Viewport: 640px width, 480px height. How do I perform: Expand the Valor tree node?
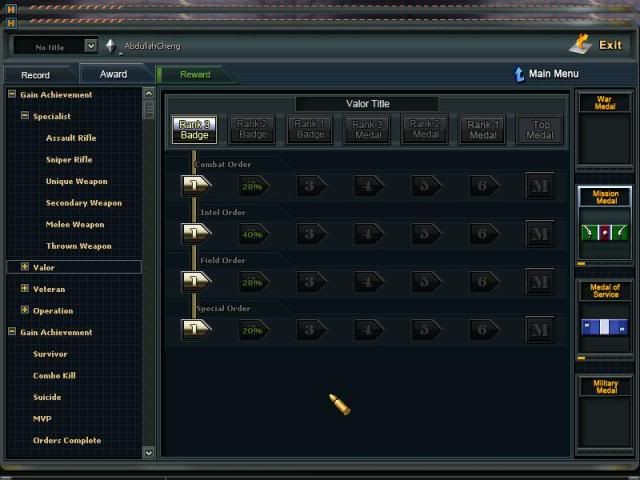click(x=25, y=267)
